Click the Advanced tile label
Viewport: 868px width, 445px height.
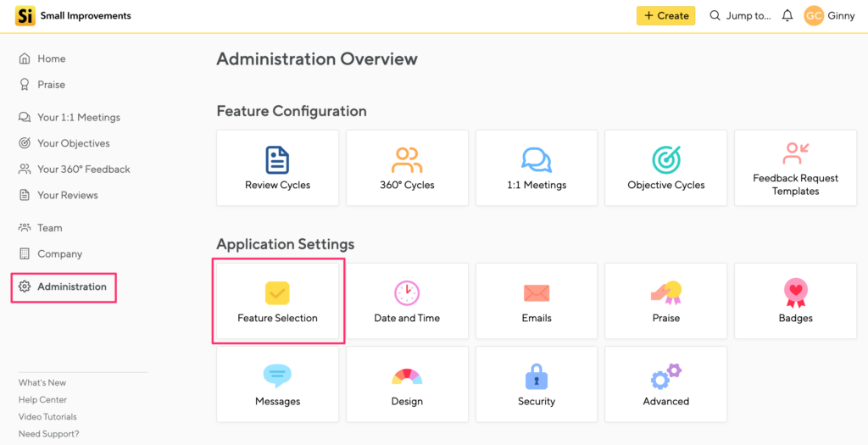[x=666, y=401]
